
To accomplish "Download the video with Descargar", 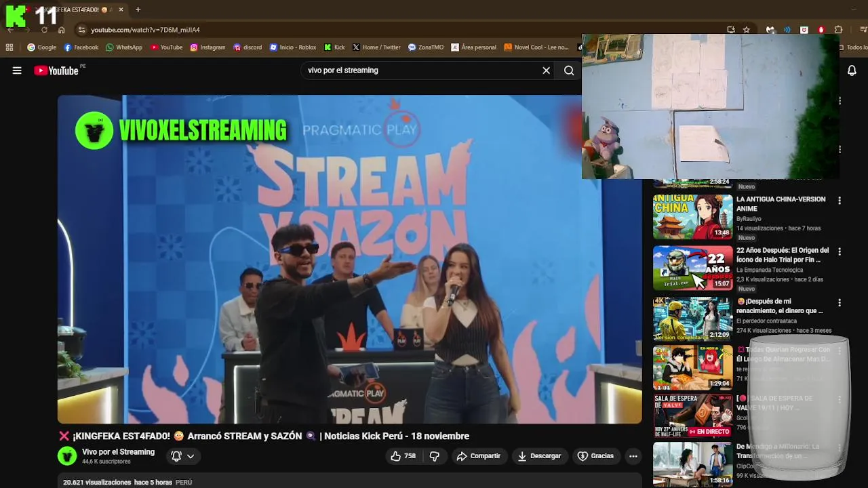I will pos(539,456).
